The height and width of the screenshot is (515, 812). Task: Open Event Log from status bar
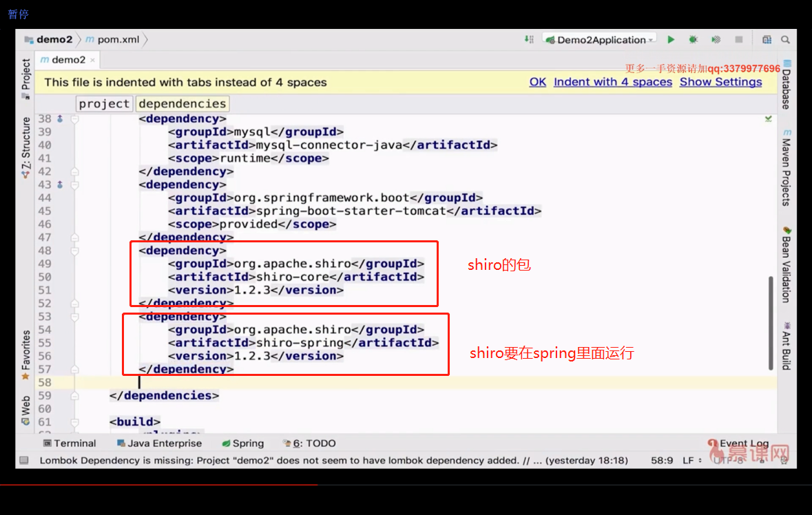click(x=738, y=443)
